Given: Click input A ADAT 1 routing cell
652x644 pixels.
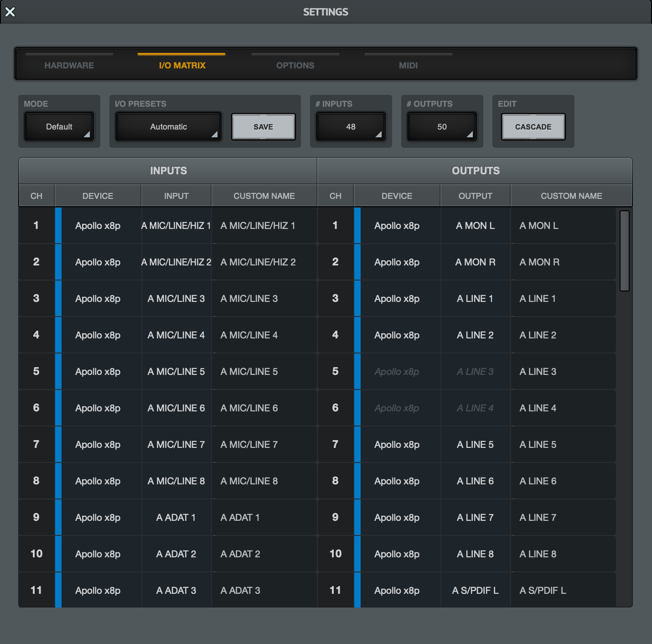Looking at the screenshot, I should (x=176, y=518).
